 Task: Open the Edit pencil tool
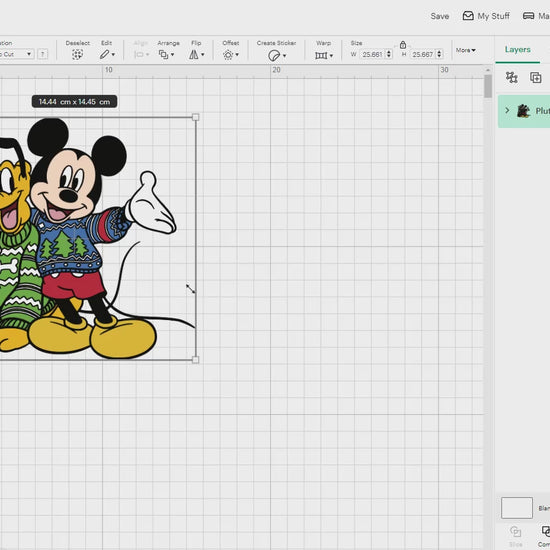click(x=107, y=54)
